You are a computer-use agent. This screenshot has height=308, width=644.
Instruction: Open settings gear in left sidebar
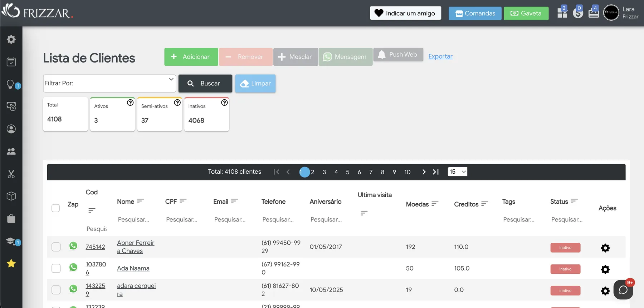(x=11, y=39)
